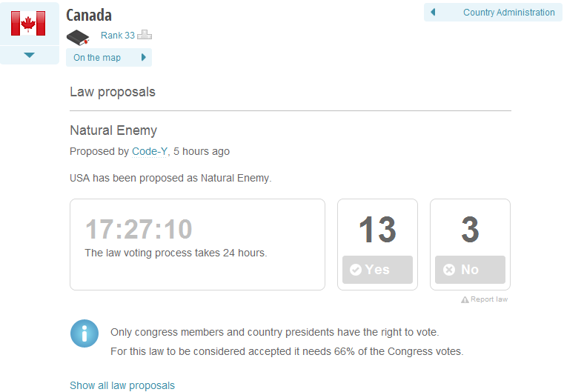Click the checkmark icon on Yes
This screenshot has height=392, width=564.
356,270
